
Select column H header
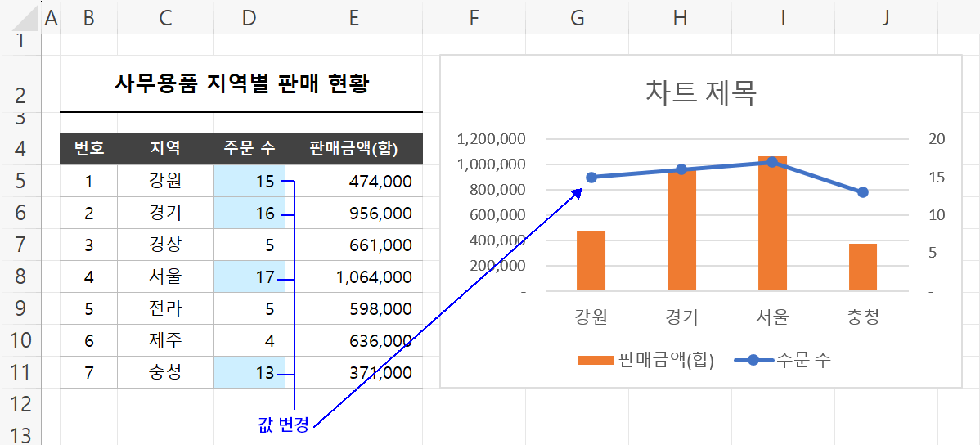tap(680, 19)
